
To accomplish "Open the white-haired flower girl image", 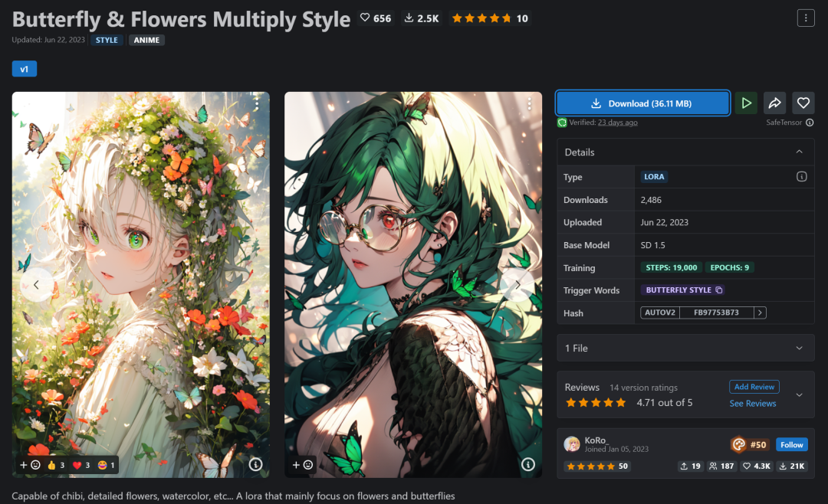I will pyautogui.click(x=140, y=285).
